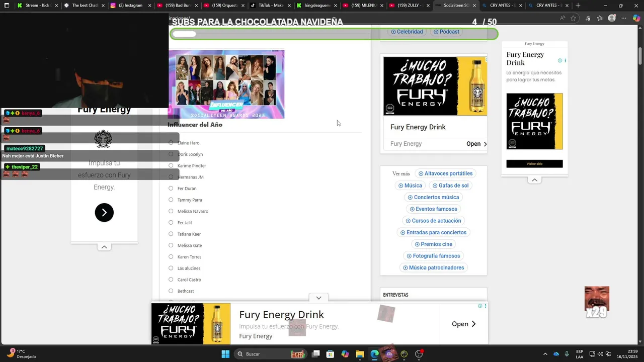This screenshot has width=644, height=362.
Task: Add this page to favorites with the star
Action: [x=573, y=18]
